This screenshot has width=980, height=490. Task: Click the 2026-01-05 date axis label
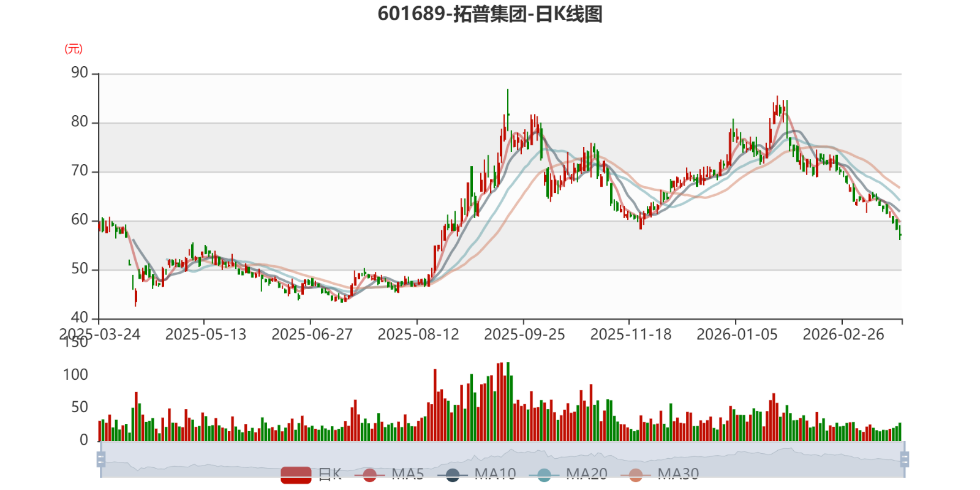coord(737,334)
